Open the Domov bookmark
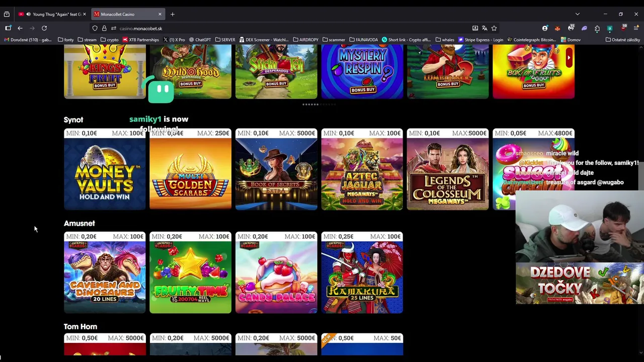The height and width of the screenshot is (362, 644). (x=571, y=40)
